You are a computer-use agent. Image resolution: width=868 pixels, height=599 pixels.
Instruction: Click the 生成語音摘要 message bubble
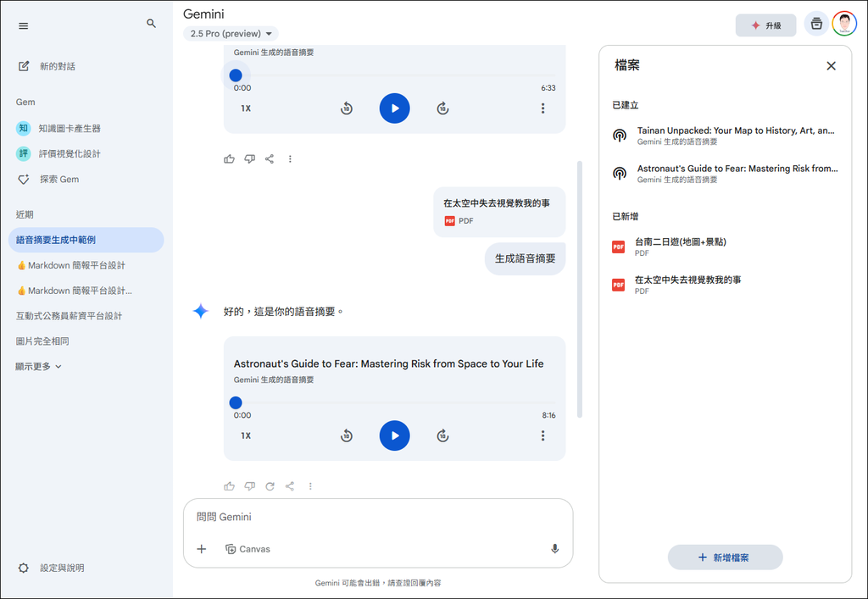pos(525,258)
